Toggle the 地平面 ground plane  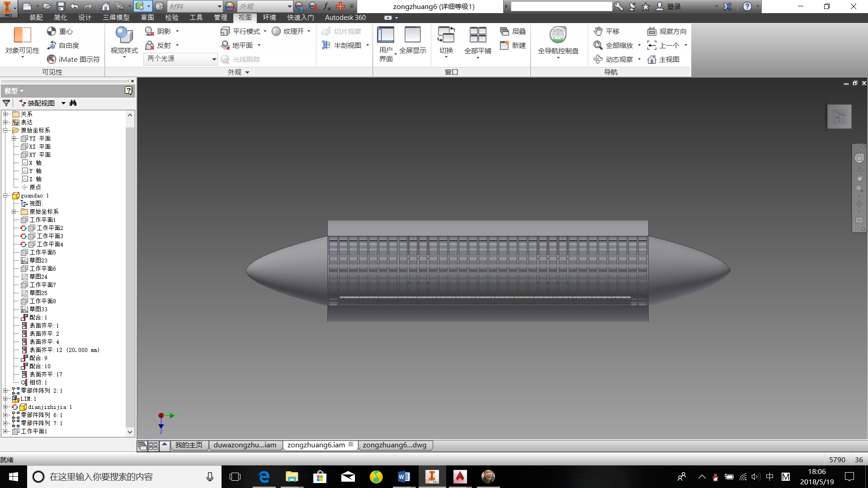pyautogui.click(x=225, y=45)
